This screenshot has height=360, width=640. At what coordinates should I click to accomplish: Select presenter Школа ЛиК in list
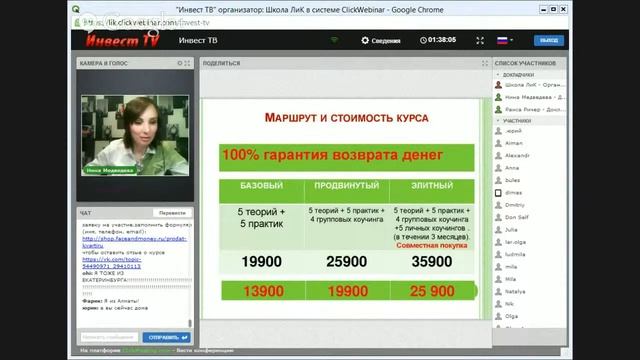[530, 85]
